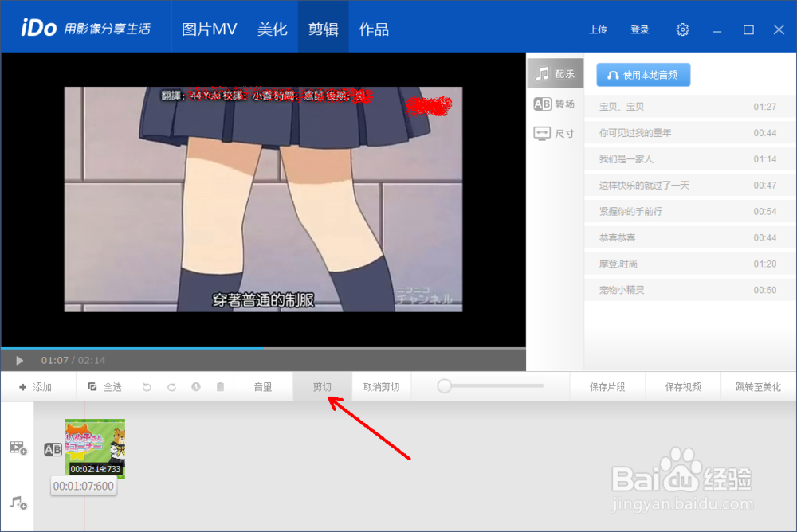Image resolution: width=797 pixels, height=532 pixels.
Task: Open the settings gear menu
Action: (682, 29)
